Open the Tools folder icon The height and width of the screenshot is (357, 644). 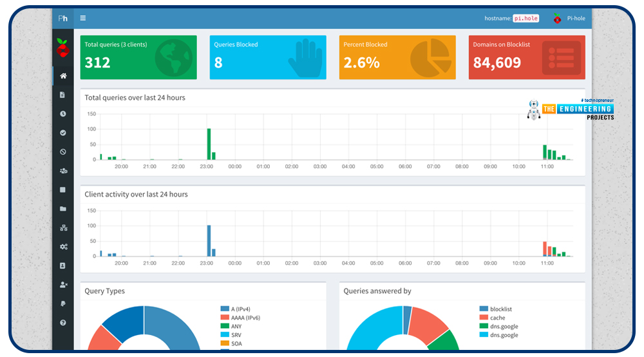click(63, 209)
